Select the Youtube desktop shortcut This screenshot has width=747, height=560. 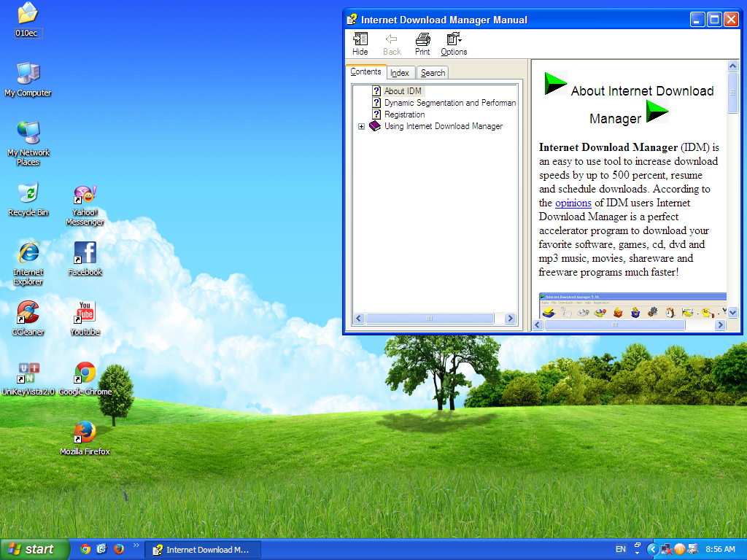coord(85,319)
